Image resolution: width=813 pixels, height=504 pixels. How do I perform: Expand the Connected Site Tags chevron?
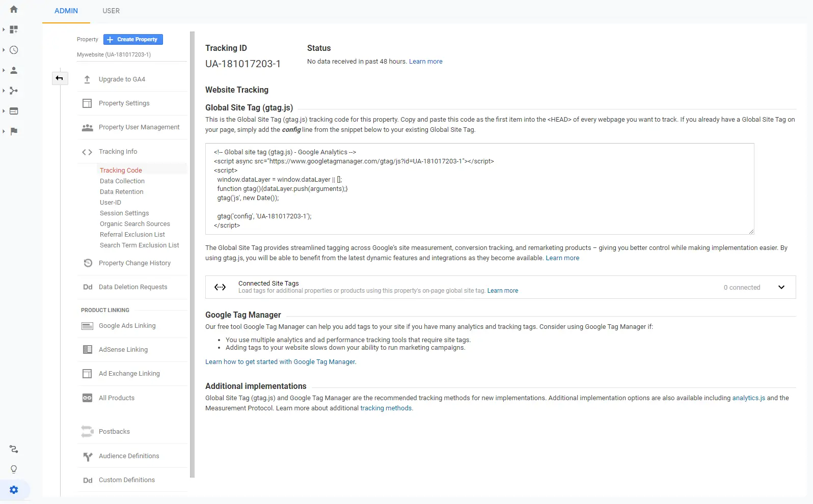click(x=781, y=287)
